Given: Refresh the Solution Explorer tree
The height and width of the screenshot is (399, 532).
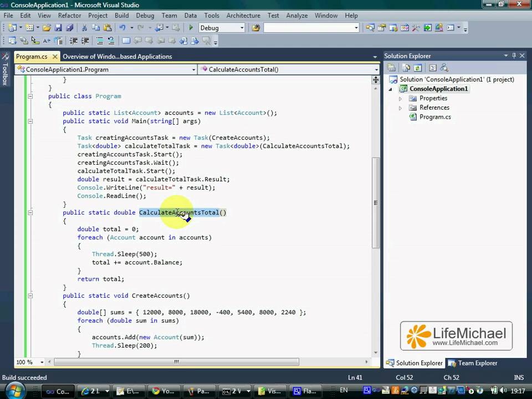Looking at the screenshot, I should tap(418, 68).
